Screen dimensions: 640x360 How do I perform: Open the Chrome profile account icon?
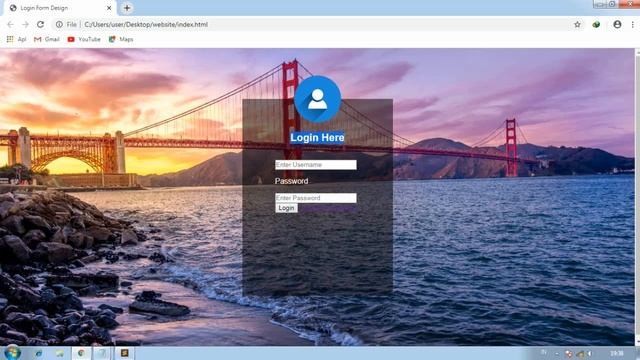pos(617,24)
